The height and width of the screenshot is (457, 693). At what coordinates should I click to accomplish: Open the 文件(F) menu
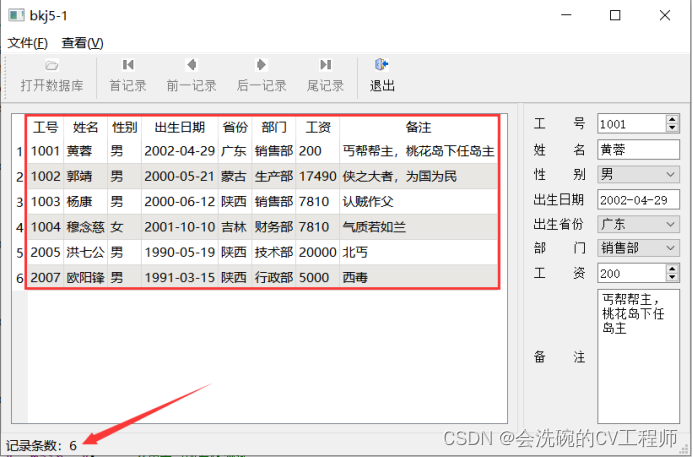click(x=27, y=43)
